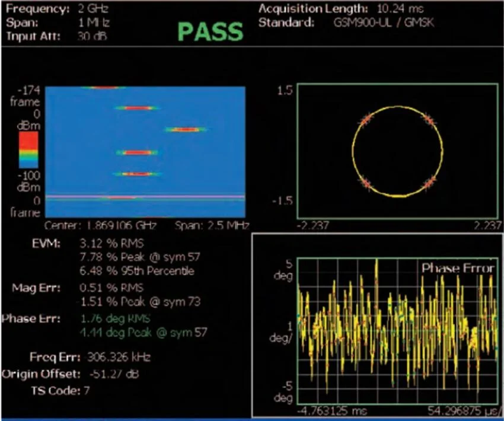
Task: Click the top-right constellation symbol cluster
Action: point(429,119)
